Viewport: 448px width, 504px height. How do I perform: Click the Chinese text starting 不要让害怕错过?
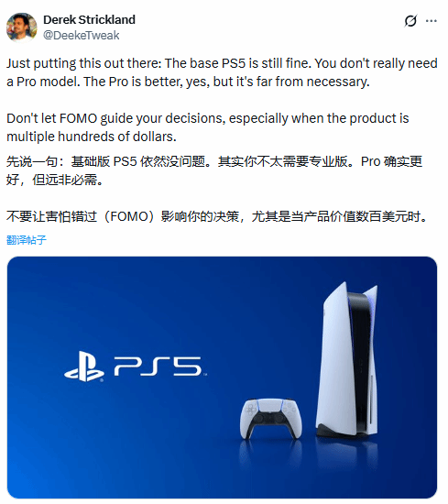[217, 216]
